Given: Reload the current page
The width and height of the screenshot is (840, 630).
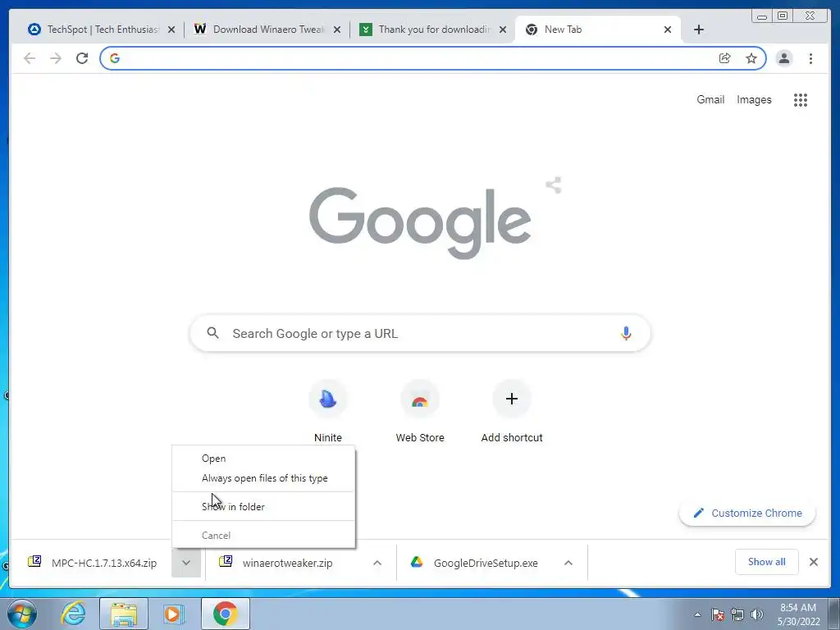Looking at the screenshot, I should pos(82,58).
